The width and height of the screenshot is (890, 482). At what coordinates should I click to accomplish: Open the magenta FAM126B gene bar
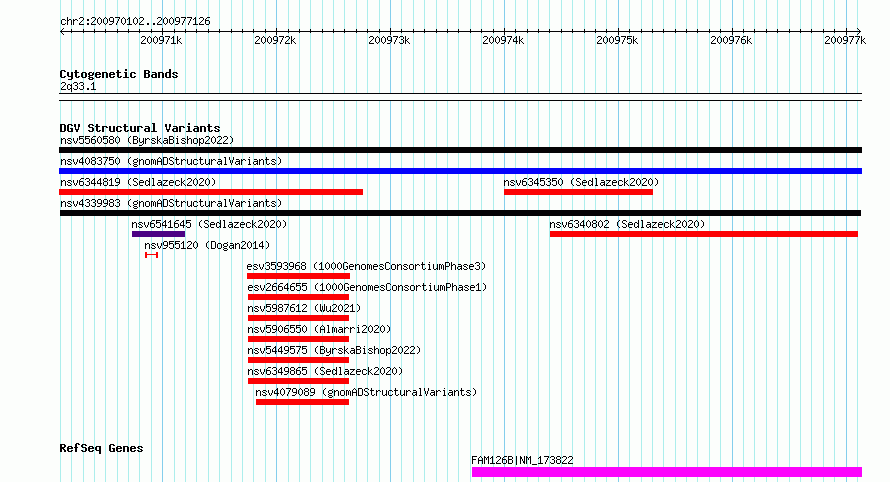(667, 472)
